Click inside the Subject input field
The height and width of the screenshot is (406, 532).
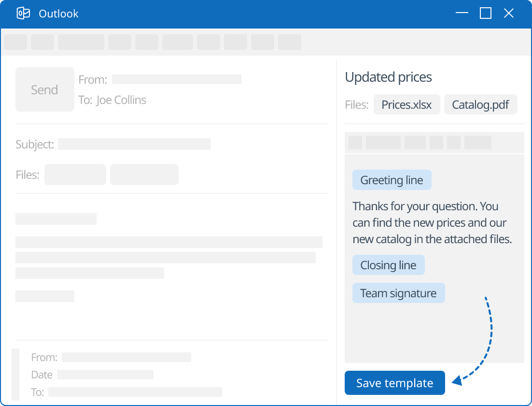(134, 144)
